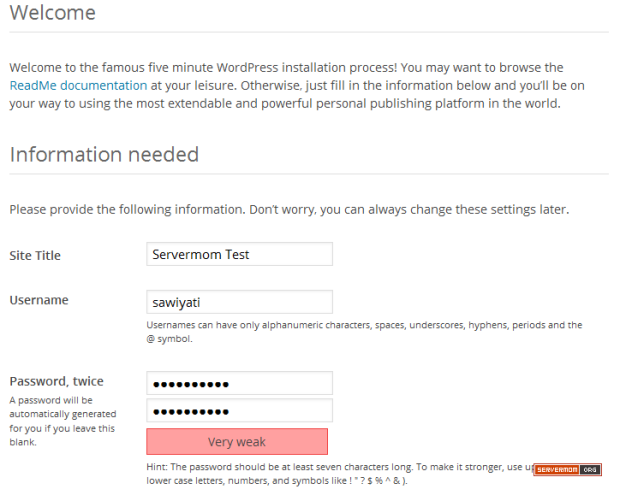
Task: Click the Password, twice label
Action: point(56,381)
